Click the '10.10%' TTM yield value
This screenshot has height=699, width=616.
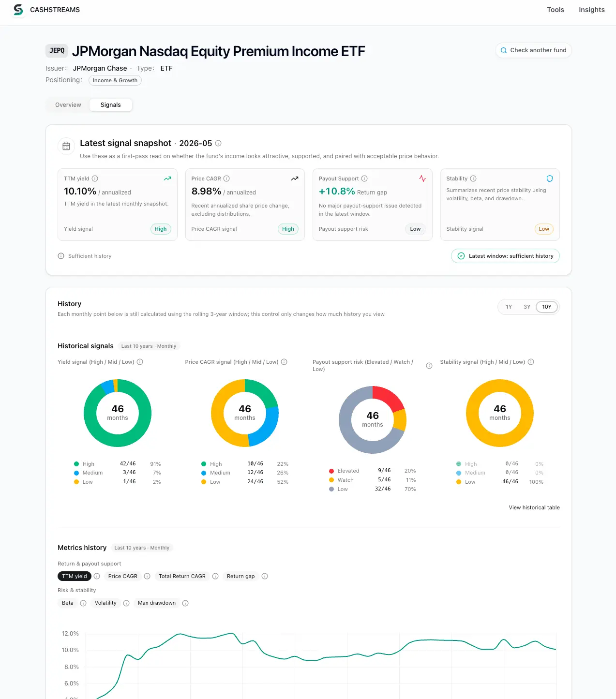coord(80,191)
